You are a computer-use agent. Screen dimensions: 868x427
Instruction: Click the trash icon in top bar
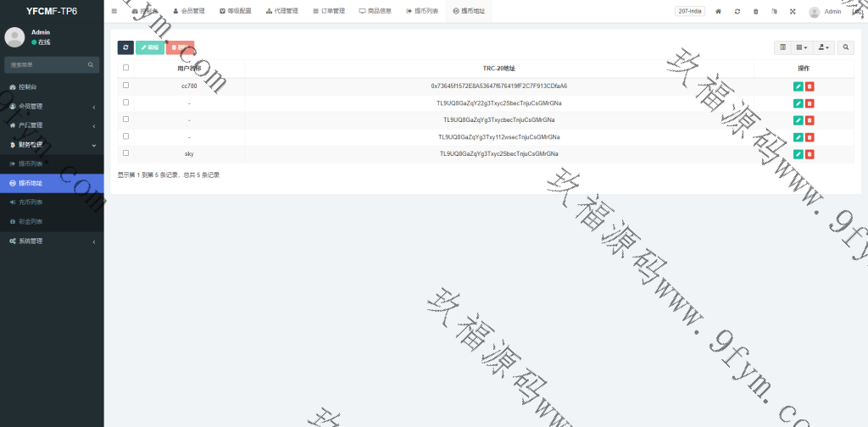755,12
